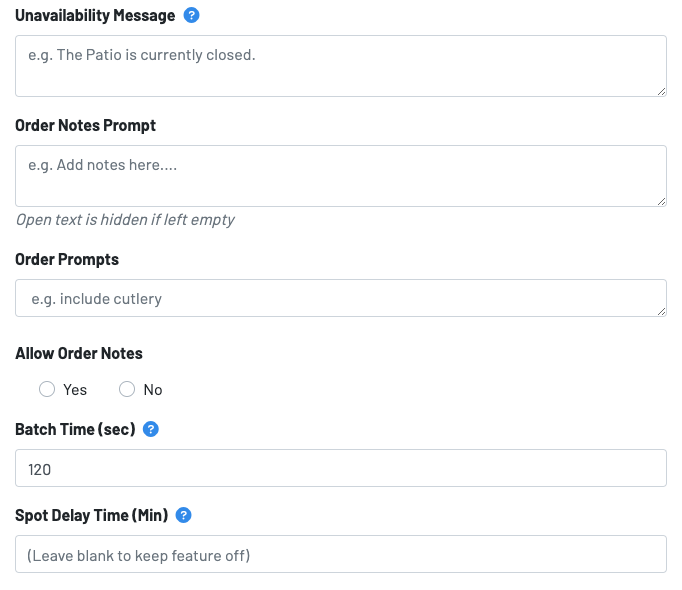Focus the Spot Delay Time input field
Screen dimensions: 682x590
click(340, 554)
